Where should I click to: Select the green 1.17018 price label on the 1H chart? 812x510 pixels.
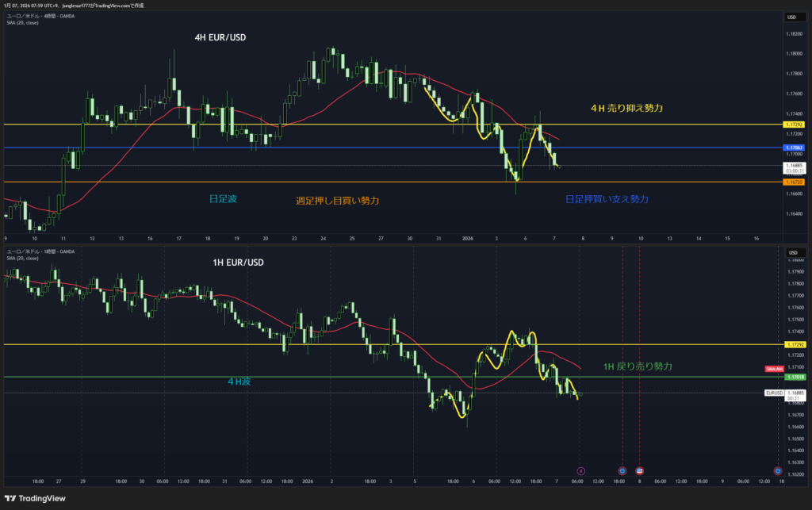tap(793, 377)
